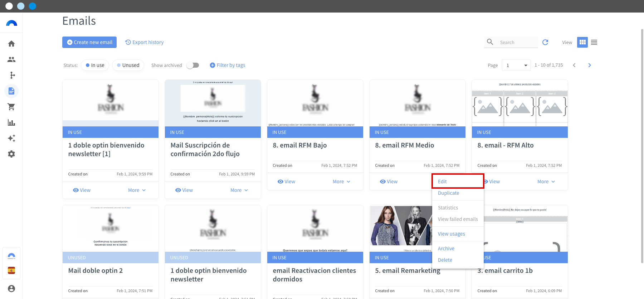Click the Search input field

point(517,42)
